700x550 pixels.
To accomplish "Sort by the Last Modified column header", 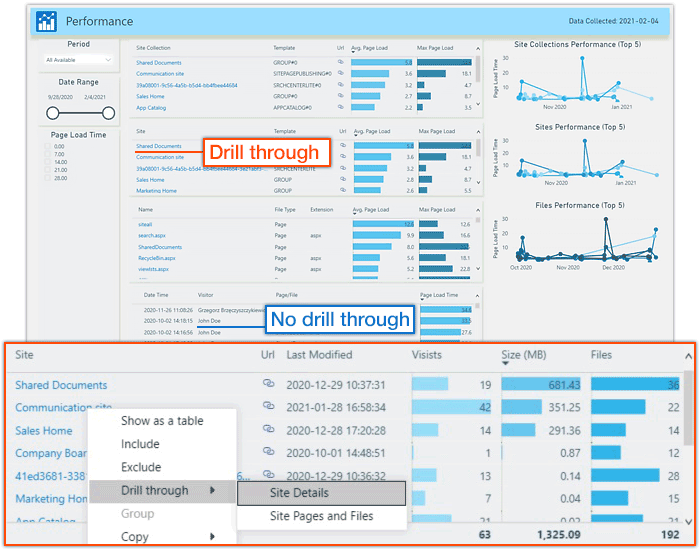I will (319, 355).
